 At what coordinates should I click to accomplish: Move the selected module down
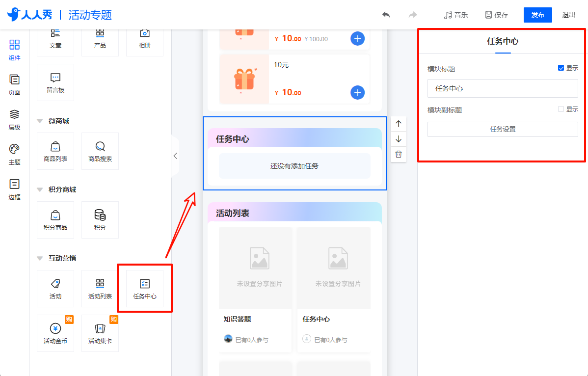point(399,139)
